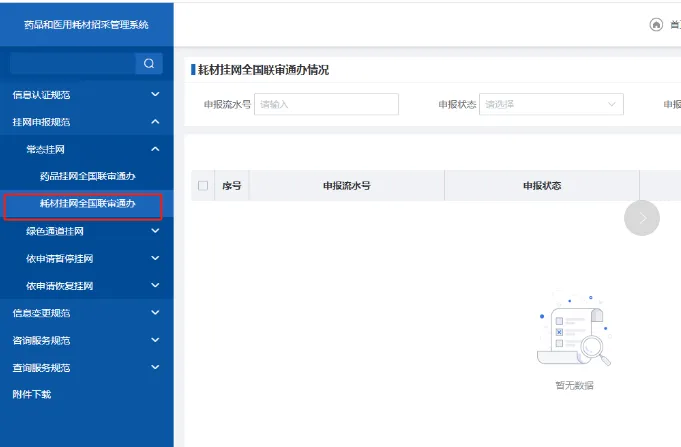Screen dimensions: 681x447
Task: Focus the 申报流水号 input field
Action: 326,104
